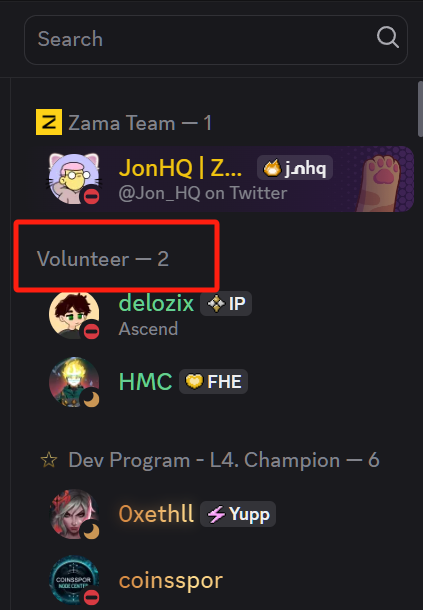Screen dimensions: 423x610
Task: Click Dev Program - L4. Champion header
Action: click(x=224, y=460)
